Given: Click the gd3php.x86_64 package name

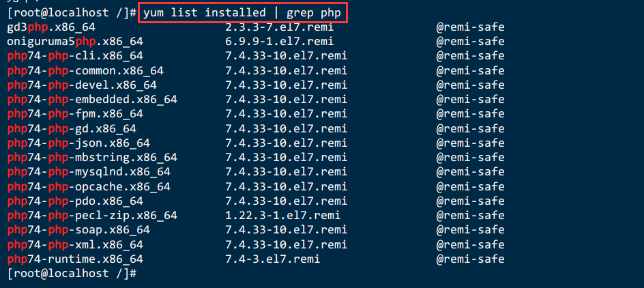Looking at the screenshot, I should click(51, 27).
